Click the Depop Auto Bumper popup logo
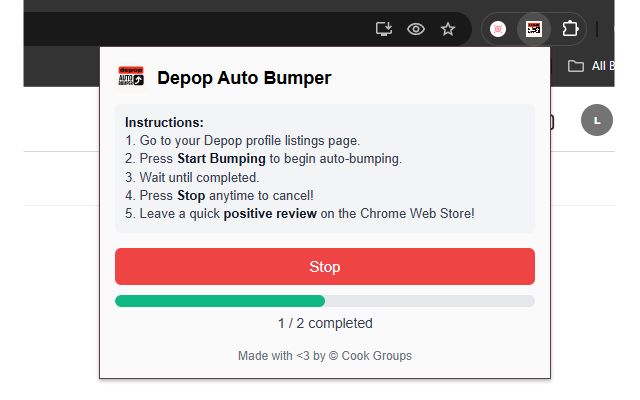The height and width of the screenshot is (400, 640). tap(131, 76)
